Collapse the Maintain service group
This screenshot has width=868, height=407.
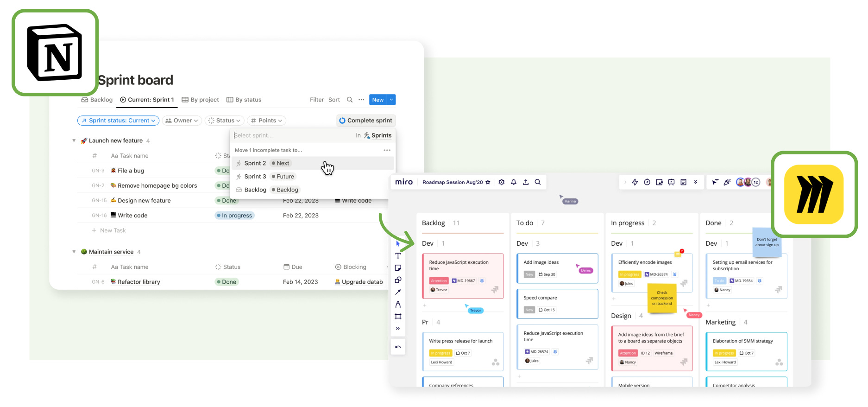pyautogui.click(x=74, y=252)
